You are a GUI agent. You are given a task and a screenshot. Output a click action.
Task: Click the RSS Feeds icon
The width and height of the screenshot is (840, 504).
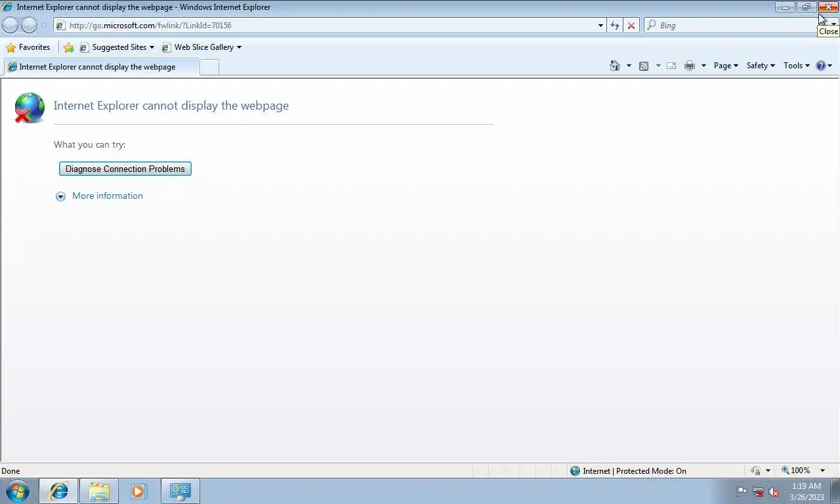click(x=644, y=66)
